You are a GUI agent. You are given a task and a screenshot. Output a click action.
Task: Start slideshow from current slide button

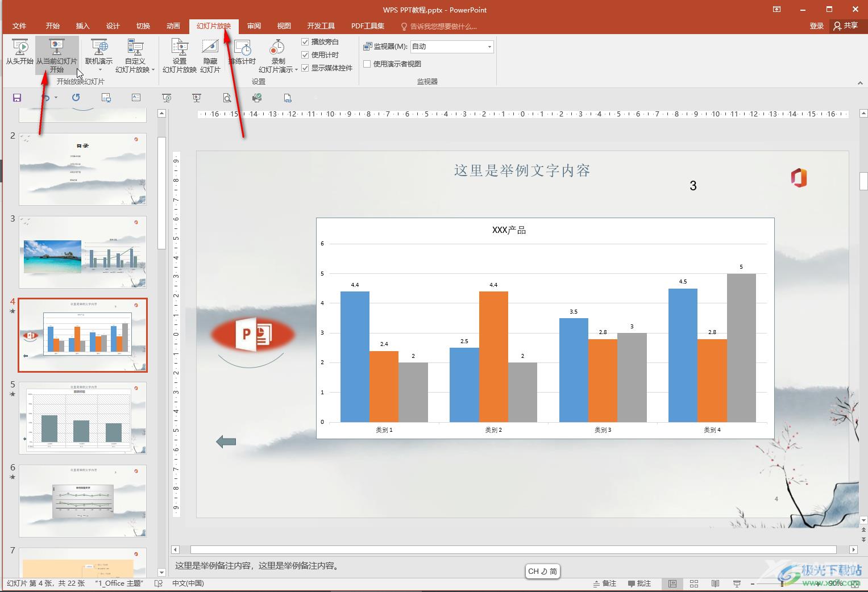57,55
